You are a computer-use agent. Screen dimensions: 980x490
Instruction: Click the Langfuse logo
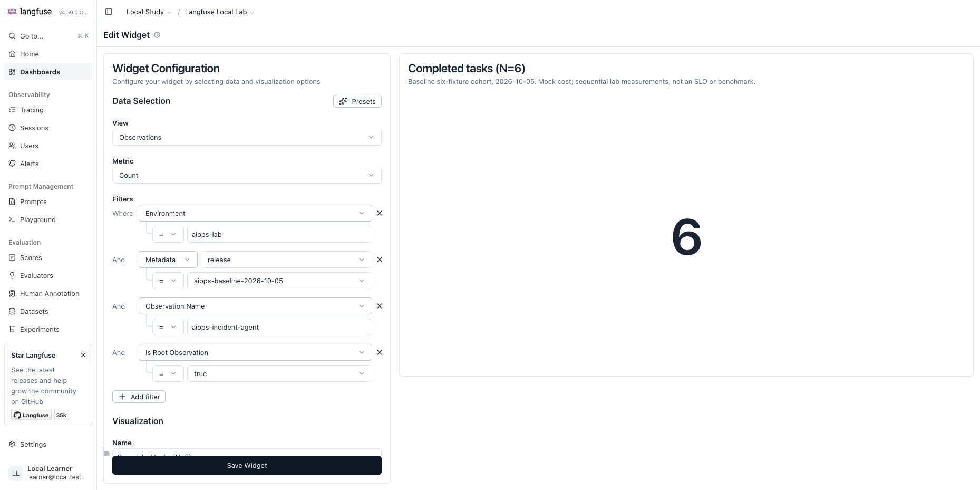point(30,12)
